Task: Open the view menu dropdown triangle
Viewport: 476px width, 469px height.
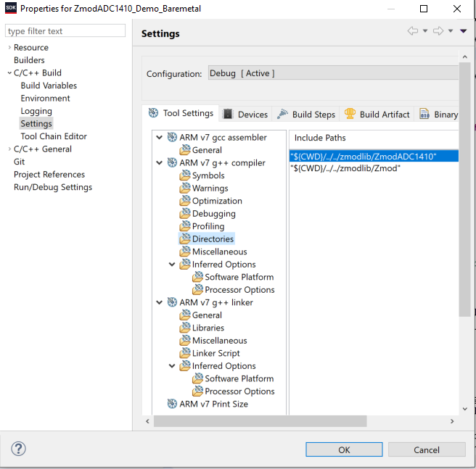Action: 463,30
